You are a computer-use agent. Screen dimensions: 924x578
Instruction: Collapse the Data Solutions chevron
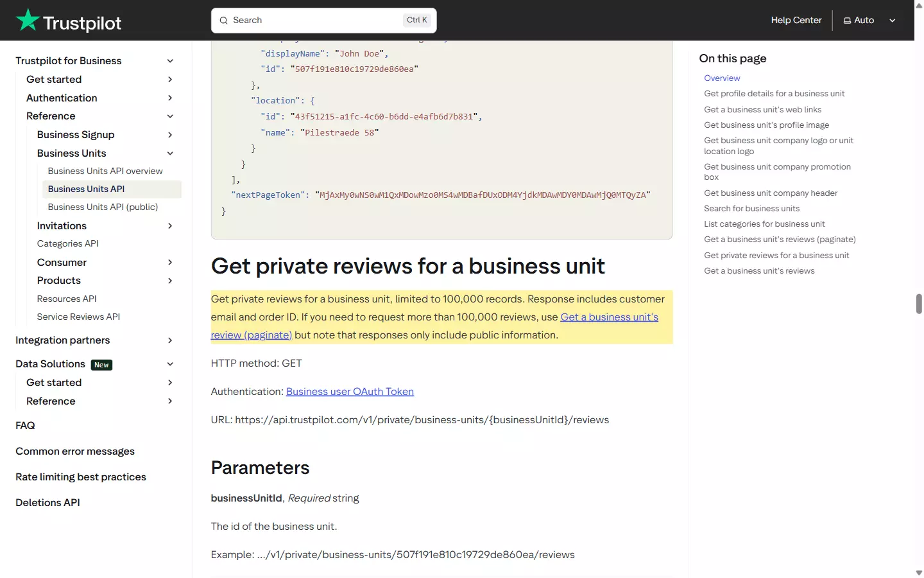(170, 364)
